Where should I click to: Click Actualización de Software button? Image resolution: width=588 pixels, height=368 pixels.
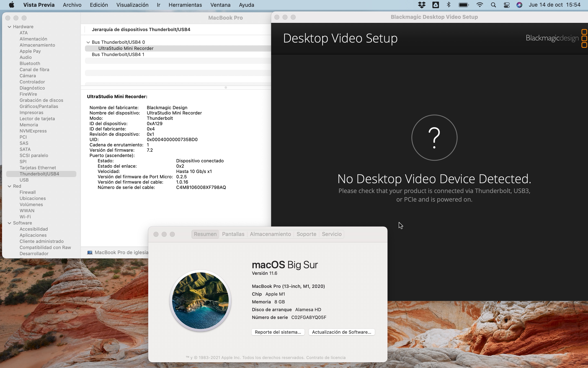(341, 332)
